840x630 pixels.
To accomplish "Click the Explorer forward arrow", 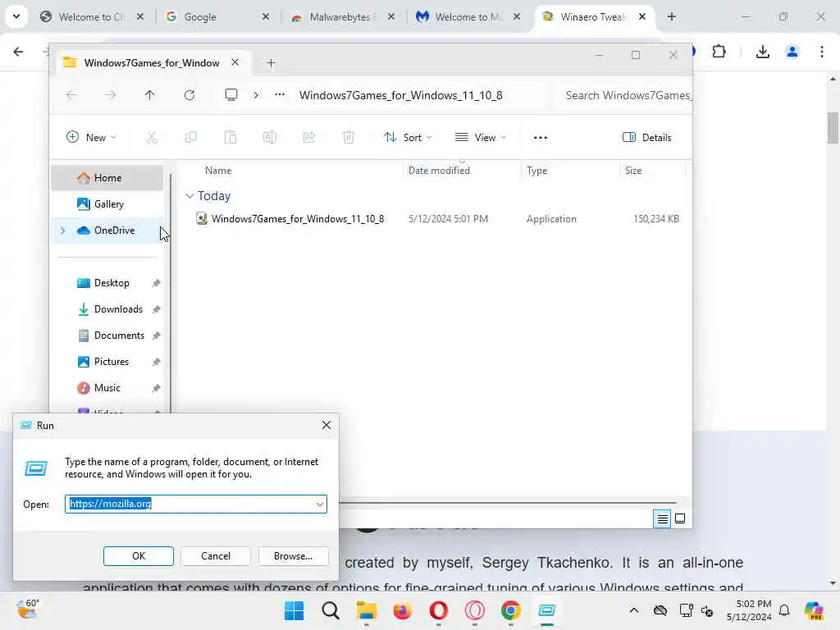I will (x=111, y=95).
